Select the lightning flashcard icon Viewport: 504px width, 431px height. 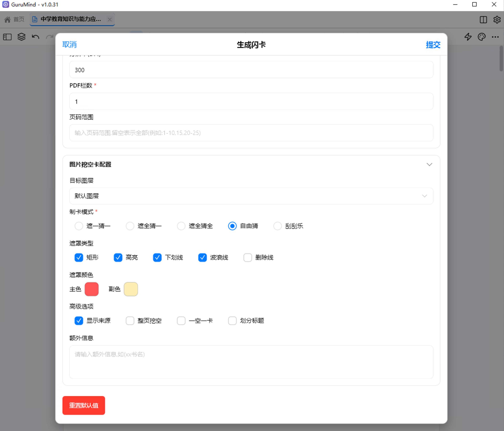(x=468, y=37)
